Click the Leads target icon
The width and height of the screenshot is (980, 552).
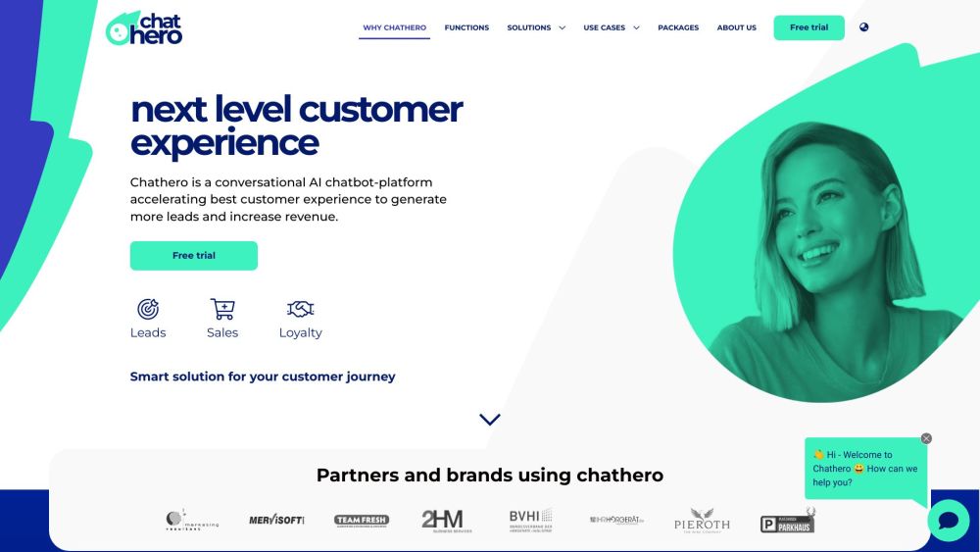pos(148,310)
